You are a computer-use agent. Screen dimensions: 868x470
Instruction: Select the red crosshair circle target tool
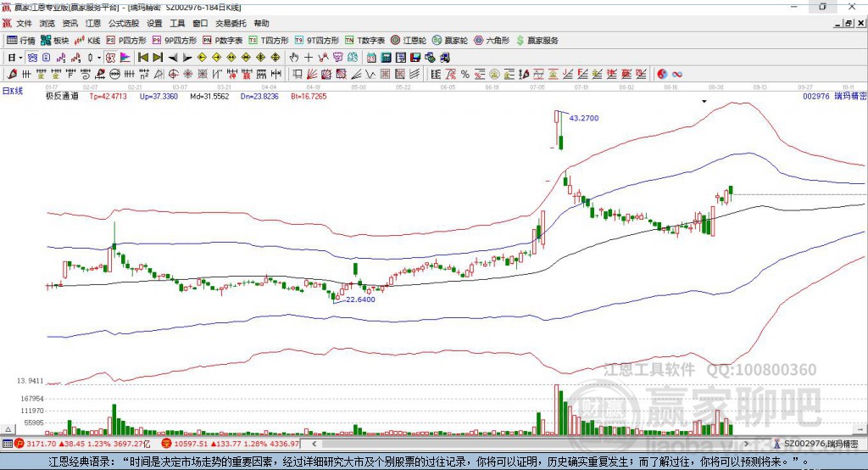(x=173, y=75)
